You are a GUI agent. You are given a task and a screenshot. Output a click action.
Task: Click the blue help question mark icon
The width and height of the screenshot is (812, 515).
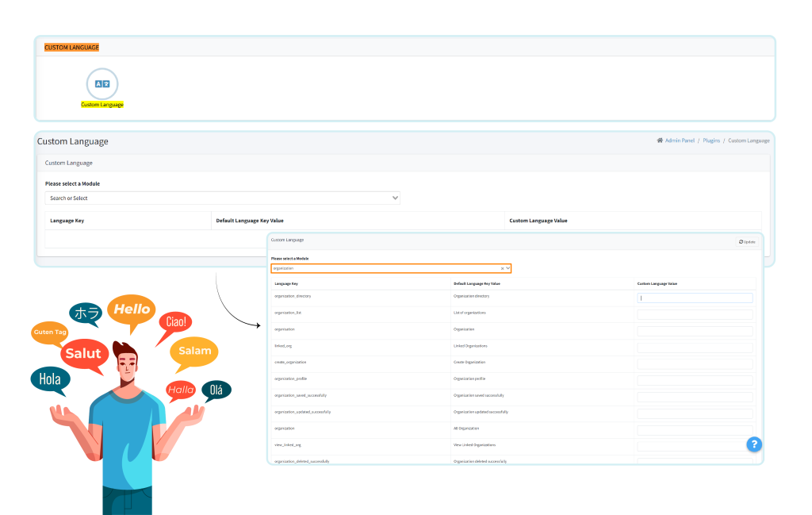click(x=754, y=444)
